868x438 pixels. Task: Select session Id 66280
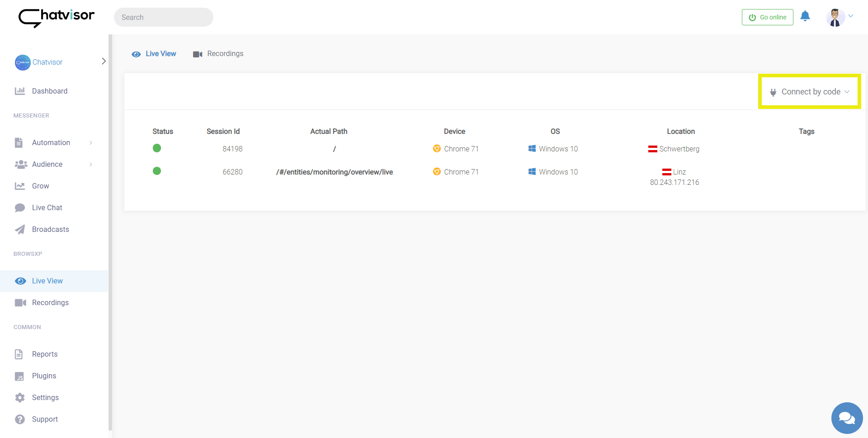[x=232, y=172]
